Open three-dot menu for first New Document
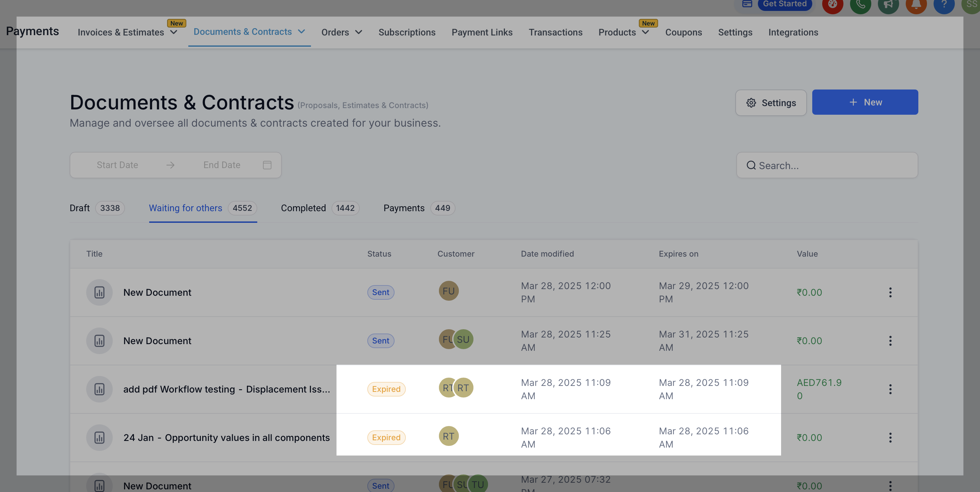 tap(890, 292)
